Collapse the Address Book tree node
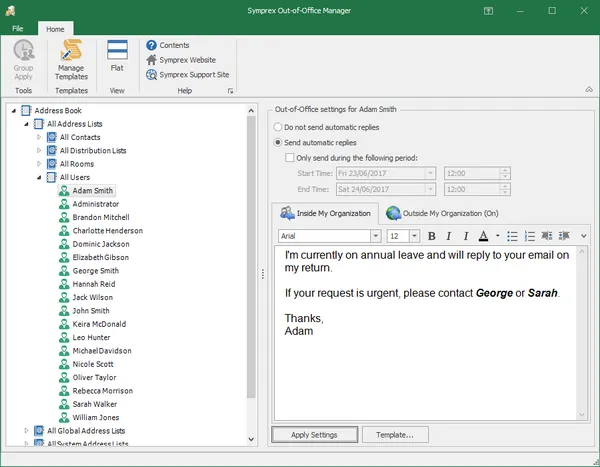 click(14, 111)
